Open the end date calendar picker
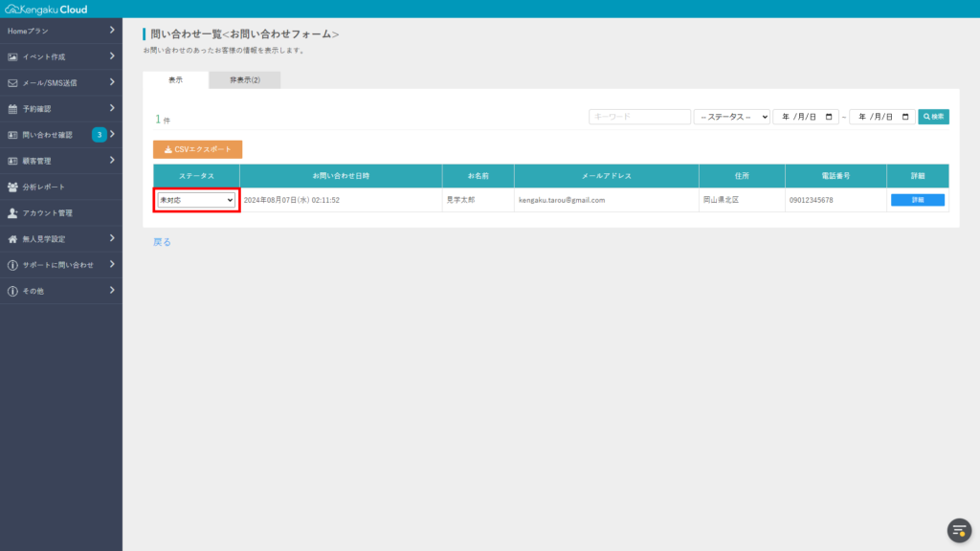The height and width of the screenshot is (551, 980). pyautogui.click(x=905, y=117)
